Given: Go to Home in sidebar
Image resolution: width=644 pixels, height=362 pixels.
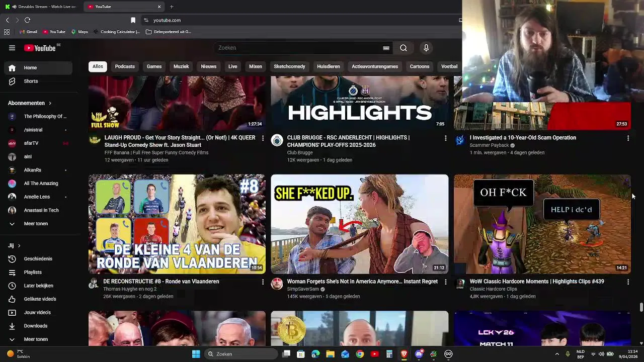Looking at the screenshot, I should pos(38,68).
